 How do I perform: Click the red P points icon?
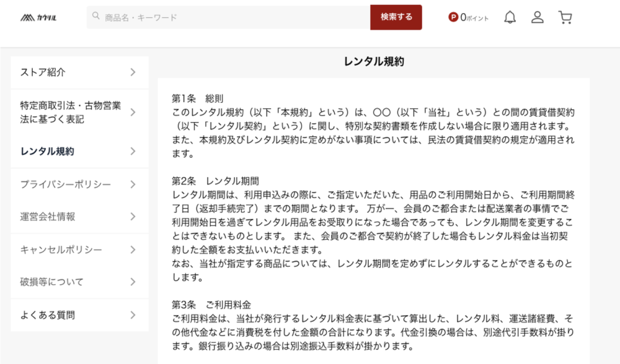[x=453, y=18]
